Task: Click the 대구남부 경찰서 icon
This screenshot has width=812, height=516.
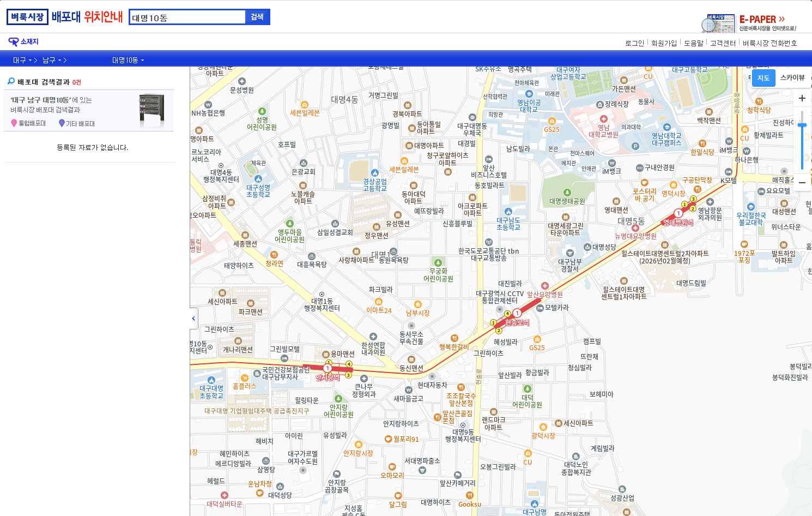Action: pos(569,253)
